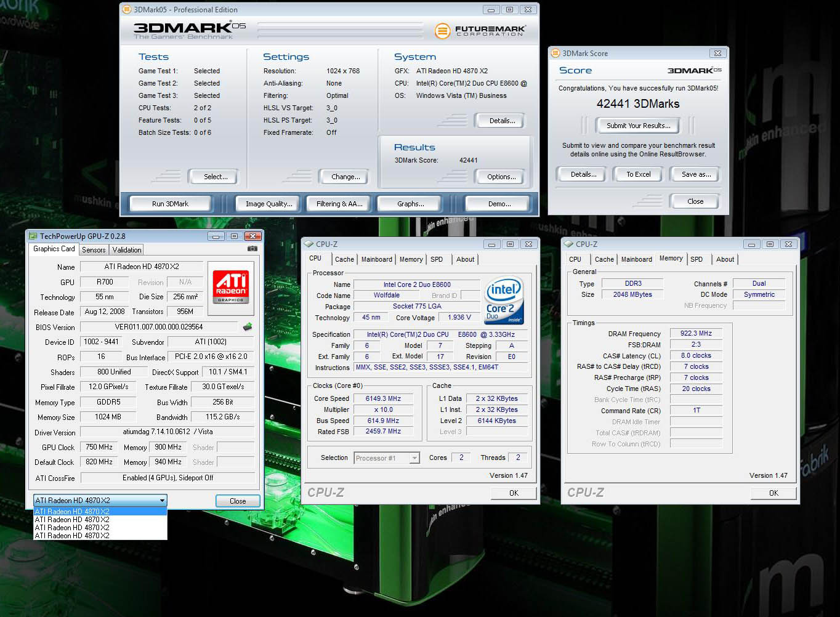The height and width of the screenshot is (617, 840).
Task: Open the About tab in left CPU-Z
Action: click(x=465, y=260)
